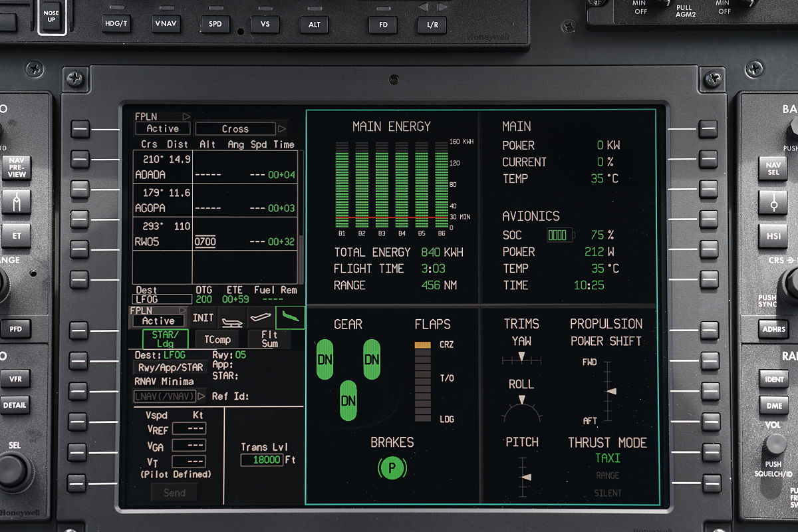Toggle the VNAV mode button

pos(167,23)
